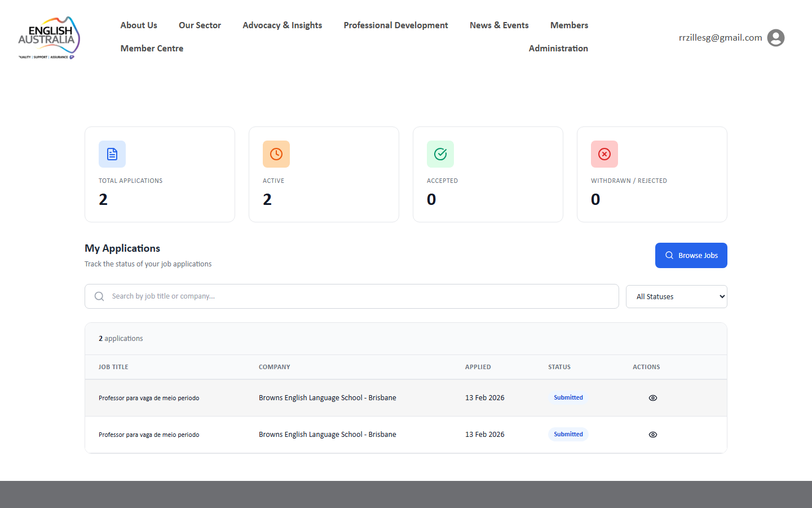Click the Job Title column header
This screenshot has height=508, width=812.
[x=113, y=367]
